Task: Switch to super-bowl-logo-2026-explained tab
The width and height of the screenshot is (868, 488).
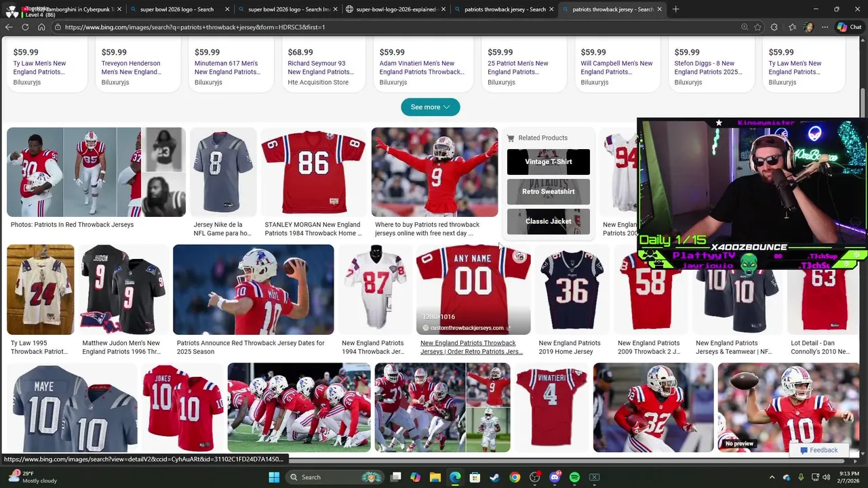Action: pos(395,9)
